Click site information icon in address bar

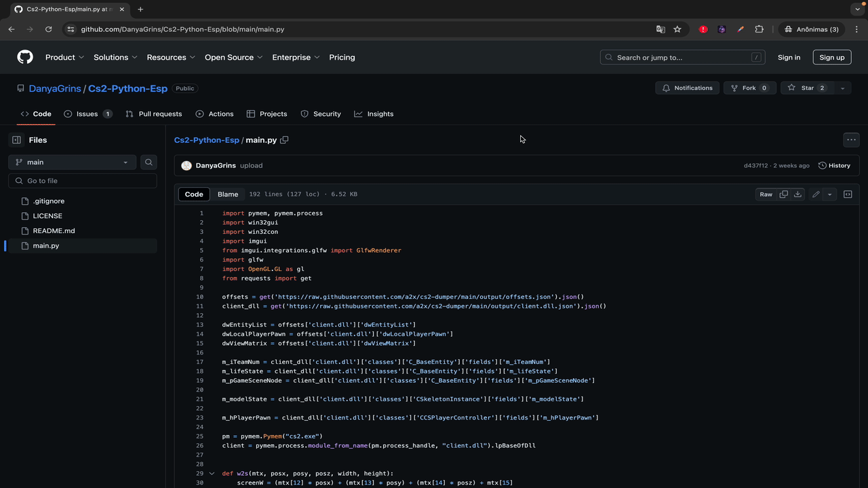[71, 29]
